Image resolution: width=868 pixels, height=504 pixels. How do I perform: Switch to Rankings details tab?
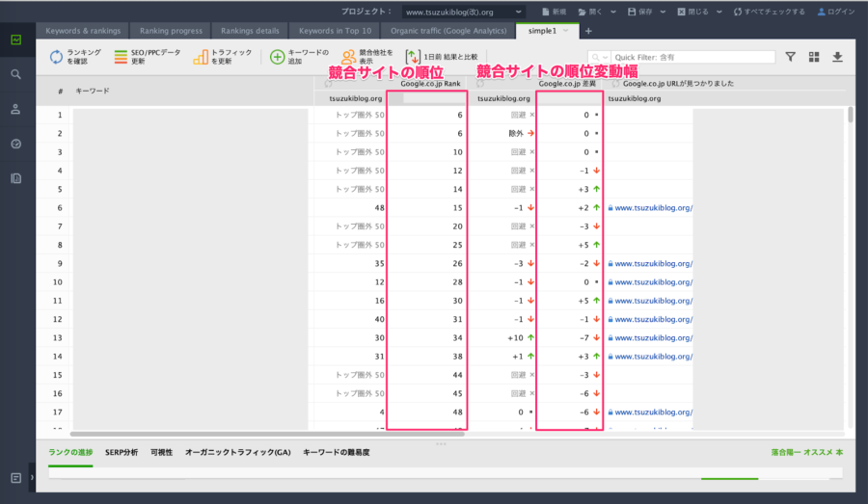pyautogui.click(x=250, y=31)
